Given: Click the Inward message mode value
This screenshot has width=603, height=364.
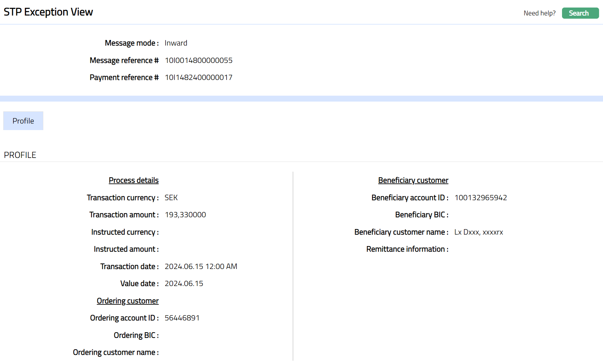Looking at the screenshot, I should click(x=176, y=43).
